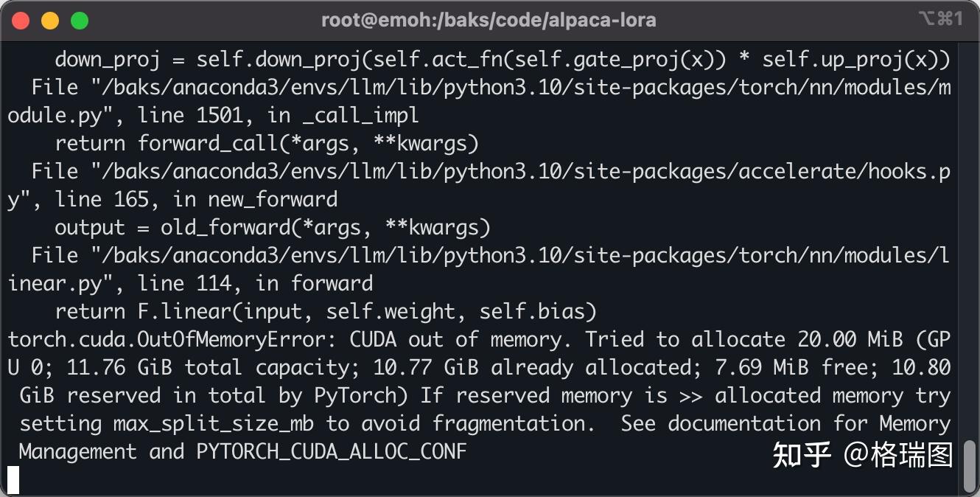Viewport: 980px width, 497px height.
Task: Click the ⌥⌘1 shortcut indicator in title bar
Action: point(941,20)
